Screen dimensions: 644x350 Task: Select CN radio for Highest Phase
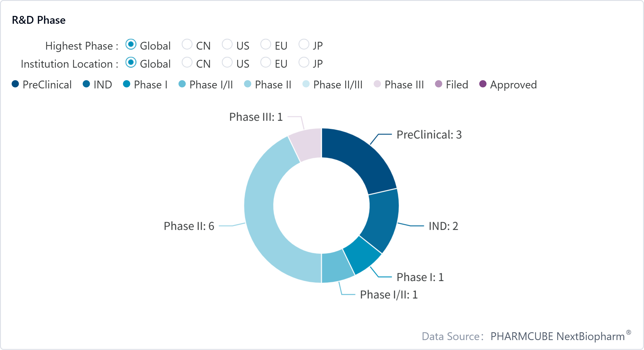187,45
